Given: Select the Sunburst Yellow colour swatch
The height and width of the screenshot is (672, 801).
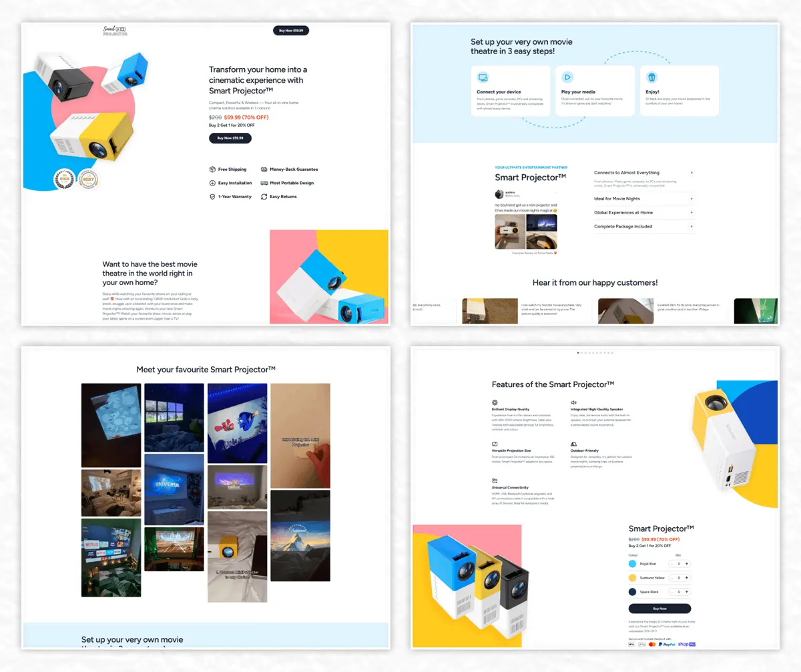Looking at the screenshot, I should click(633, 578).
